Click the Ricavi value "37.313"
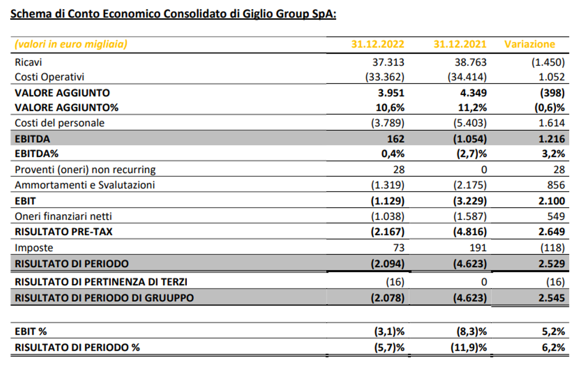This screenshot has height=371, width=588. tap(388, 62)
